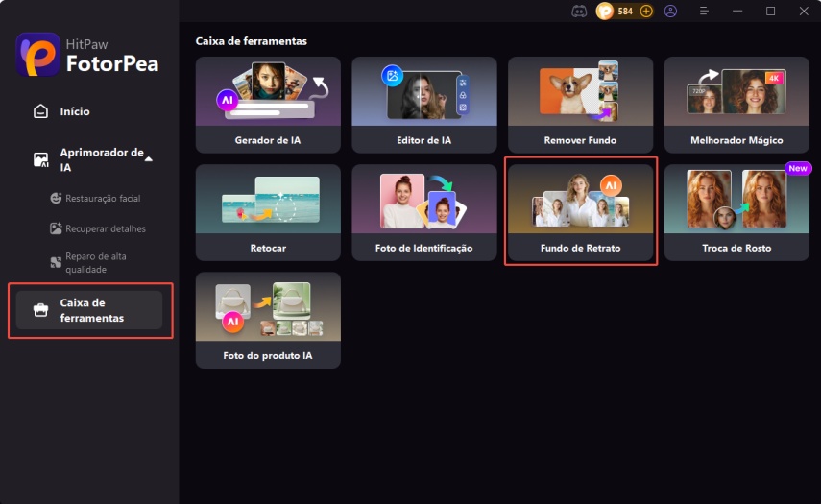Open Reparo de alta qualidade option

pos(96,263)
